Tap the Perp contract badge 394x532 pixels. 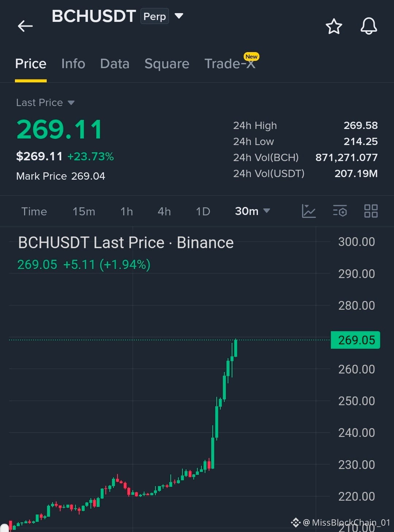coord(155,16)
